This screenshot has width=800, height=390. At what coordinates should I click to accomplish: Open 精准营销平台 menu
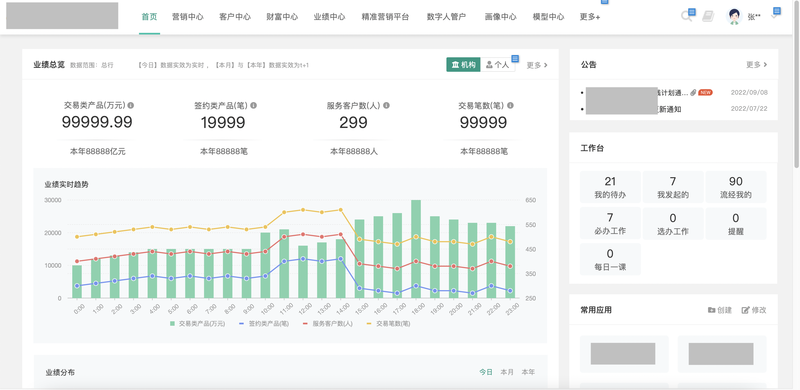click(385, 17)
